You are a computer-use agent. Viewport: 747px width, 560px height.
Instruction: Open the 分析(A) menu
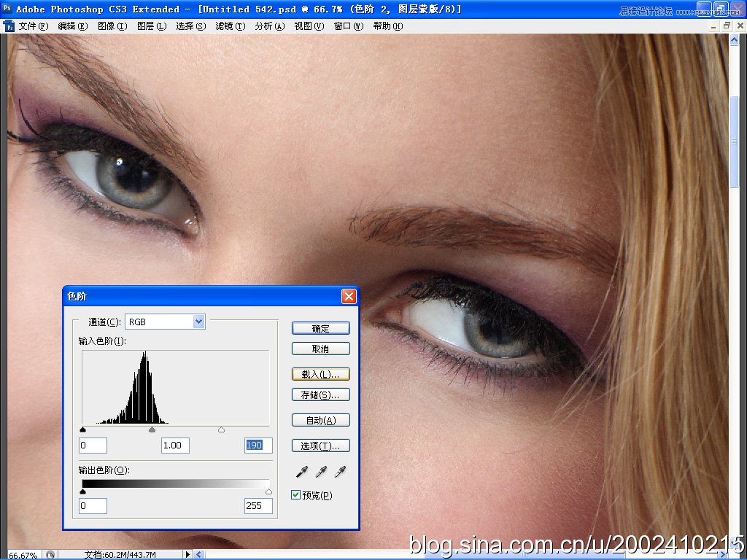pos(270,26)
